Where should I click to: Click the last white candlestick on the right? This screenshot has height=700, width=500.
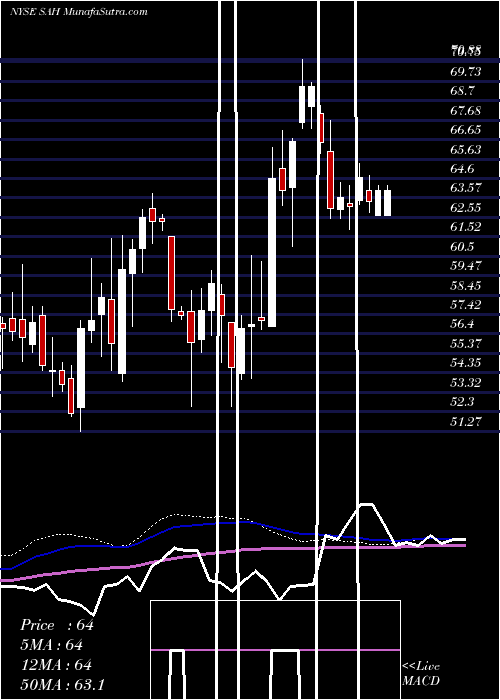388,203
